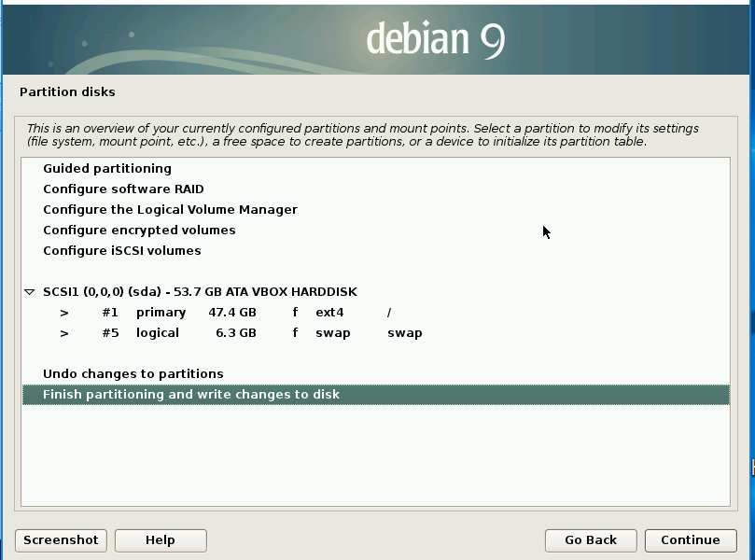This screenshot has height=560, width=755.
Task: Click the '47.4 GB' size value
Action: [232, 313]
